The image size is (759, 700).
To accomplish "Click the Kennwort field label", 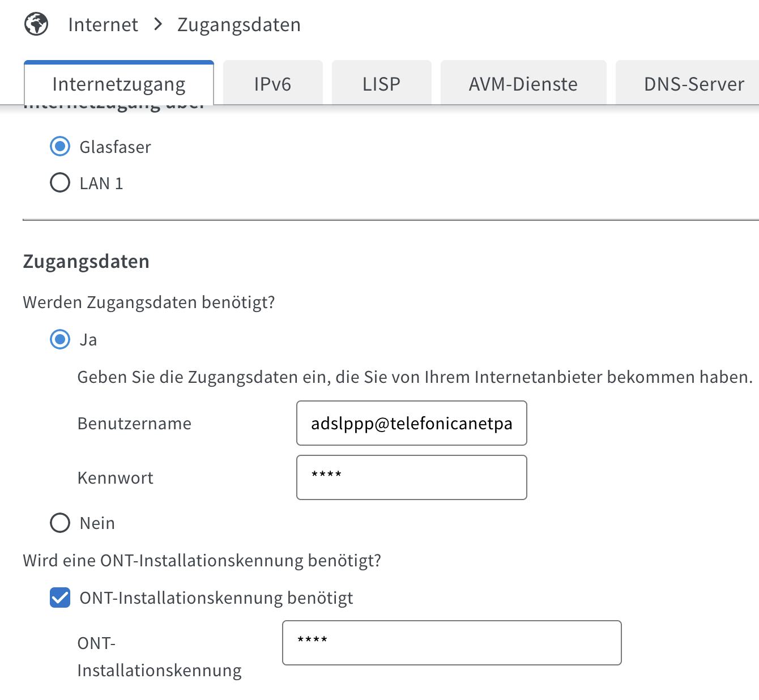I will point(115,478).
